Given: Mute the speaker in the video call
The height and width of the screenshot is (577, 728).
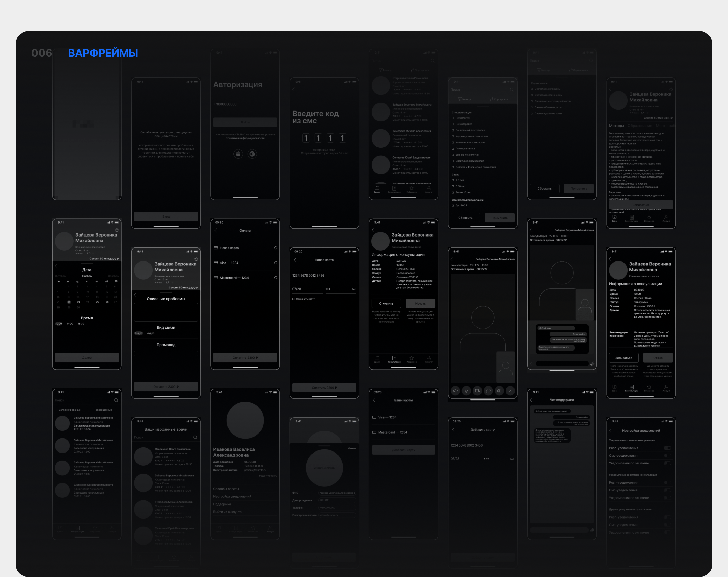Looking at the screenshot, I should [x=455, y=391].
